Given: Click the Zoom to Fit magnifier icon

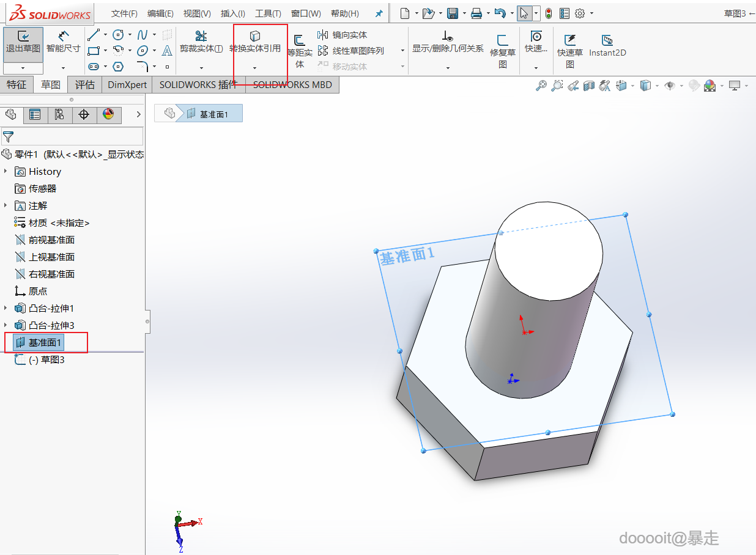Looking at the screenshot, I should (541, 86).
